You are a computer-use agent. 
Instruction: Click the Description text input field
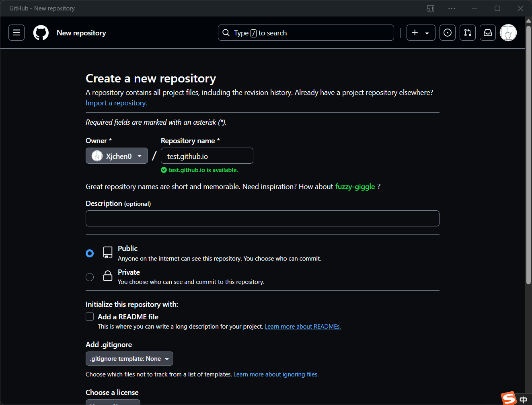[262, 218]
